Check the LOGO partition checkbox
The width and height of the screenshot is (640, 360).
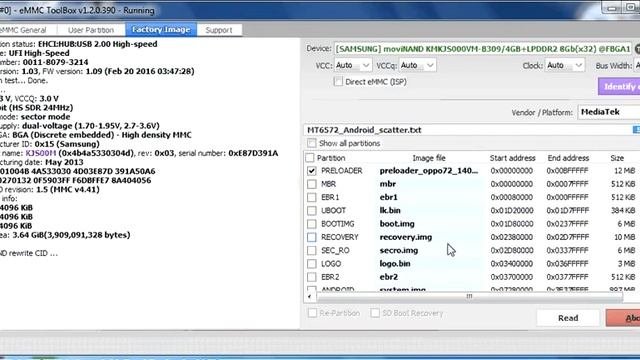(312, 264)
